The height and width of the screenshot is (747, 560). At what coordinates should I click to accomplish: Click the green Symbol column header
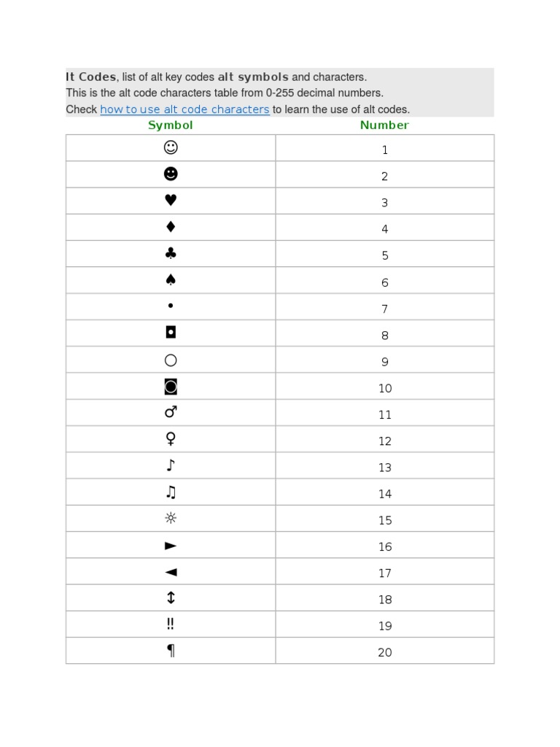pos(171,125)
